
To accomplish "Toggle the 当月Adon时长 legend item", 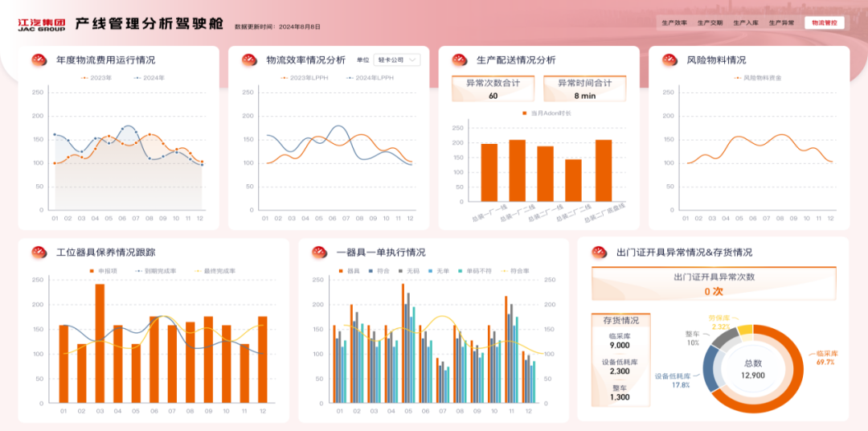I will (x=547, y=113).
